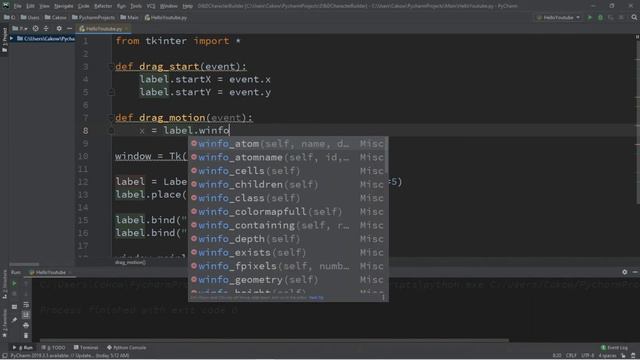Viewport: 640px width, 360px height.
Task: Choose winfo_class from completion list
Action: pos(287,198)
